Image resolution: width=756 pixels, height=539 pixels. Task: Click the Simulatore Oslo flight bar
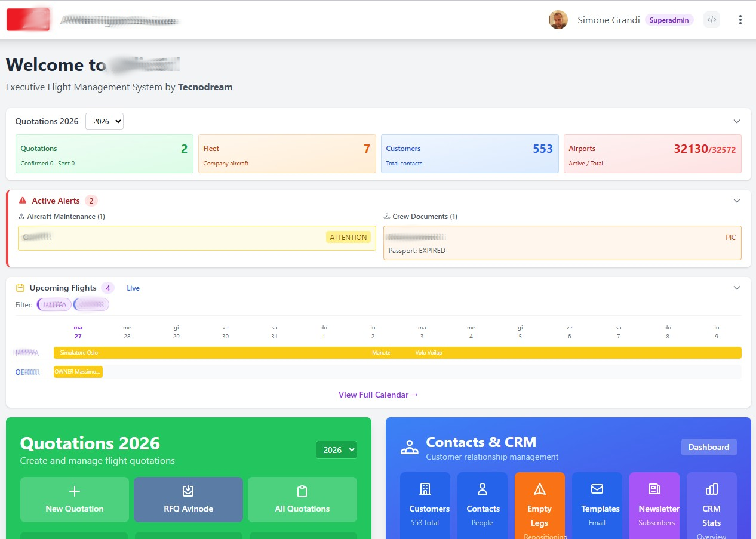tap(79, 353)
